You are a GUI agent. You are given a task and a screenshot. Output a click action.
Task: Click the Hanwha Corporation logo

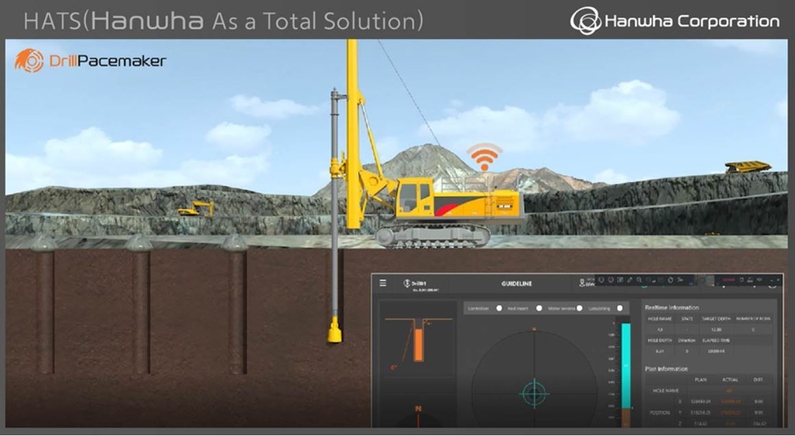pyautogui.click(x=675, y=21)
